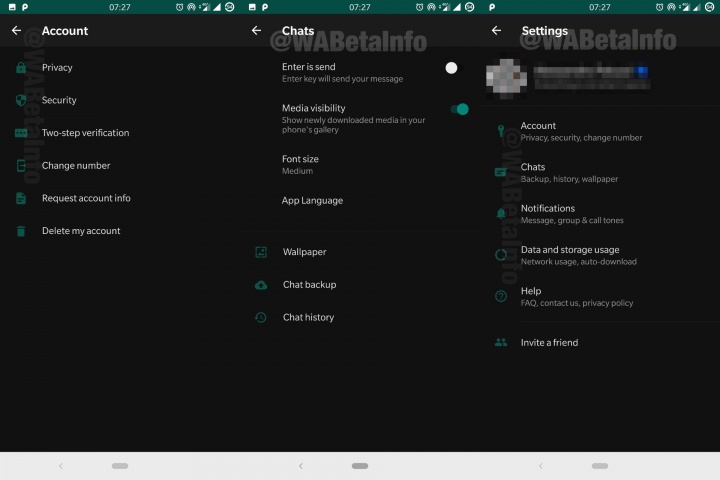Go back from the Chats screen
This screenshot has height=480, width=720.
coord(256,30)
